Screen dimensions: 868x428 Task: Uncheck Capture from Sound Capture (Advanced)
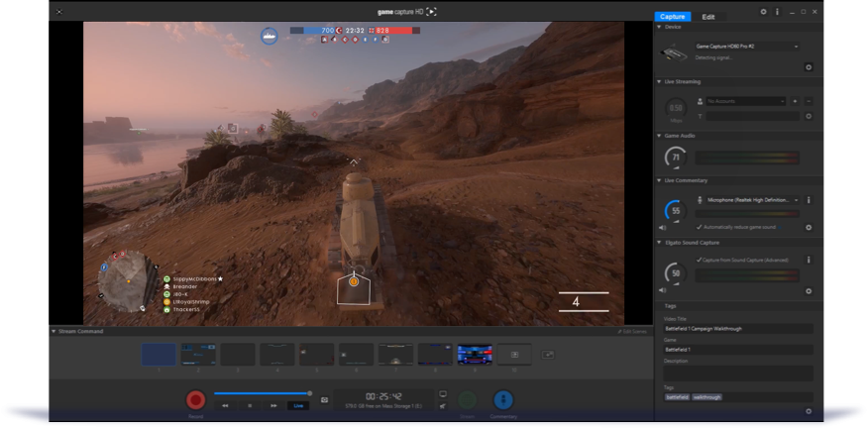click(700, 260)
